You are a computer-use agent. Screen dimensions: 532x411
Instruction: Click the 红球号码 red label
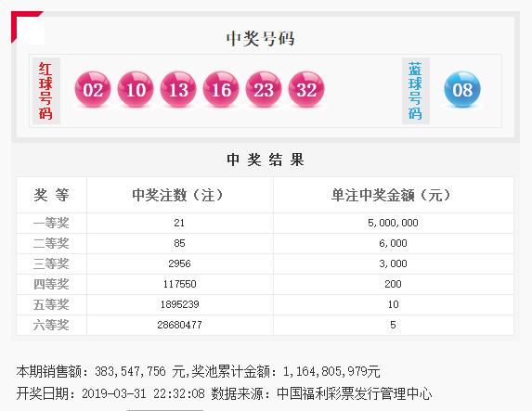[x=46, y=91]
